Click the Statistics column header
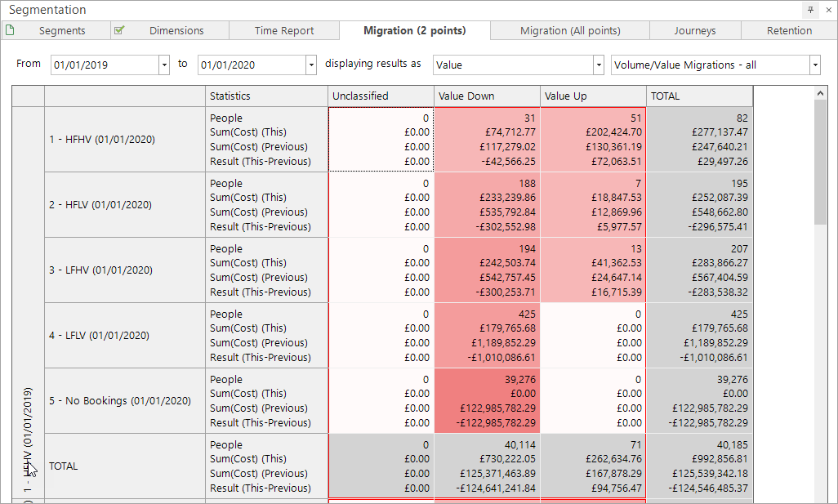The image size is (838, 504). tap(266, 96)
